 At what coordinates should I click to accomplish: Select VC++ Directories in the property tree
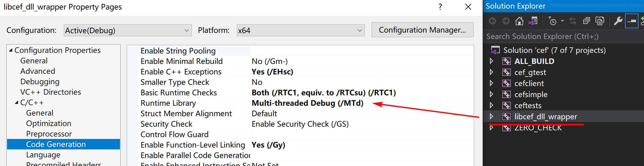pyautogui.click(x=51, y=92)
